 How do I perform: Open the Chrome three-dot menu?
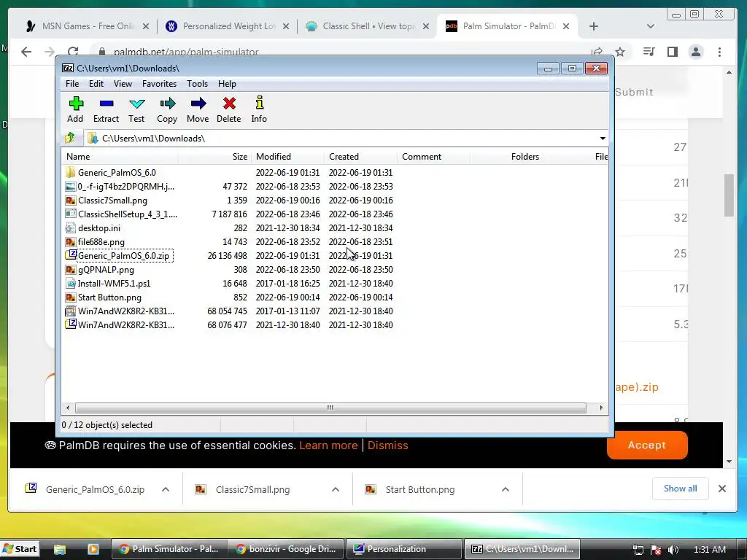tap(719, 52)
